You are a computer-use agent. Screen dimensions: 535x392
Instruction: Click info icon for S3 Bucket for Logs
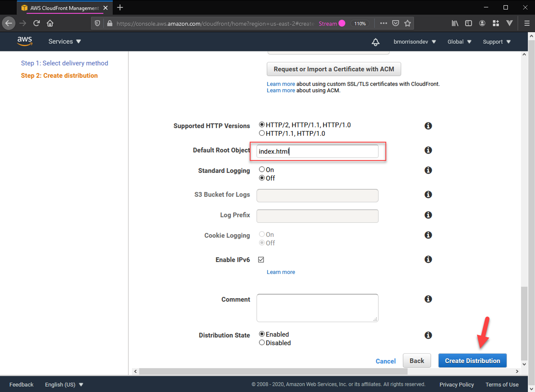[x=428, y=194]
